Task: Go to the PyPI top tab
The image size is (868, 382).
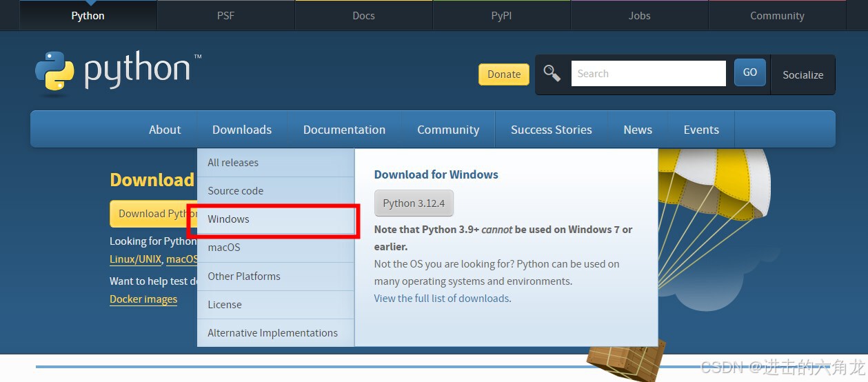Action: (x=502, y=15)
